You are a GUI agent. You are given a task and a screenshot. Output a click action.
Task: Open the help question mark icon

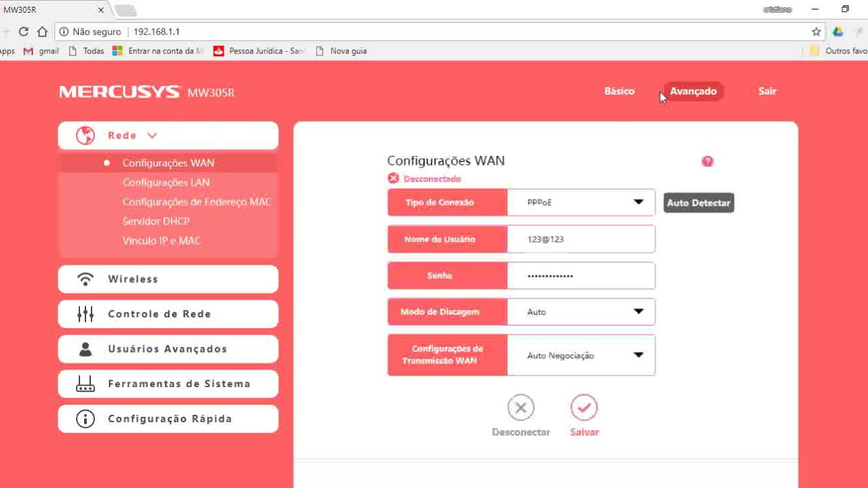[x=707, y=161]
